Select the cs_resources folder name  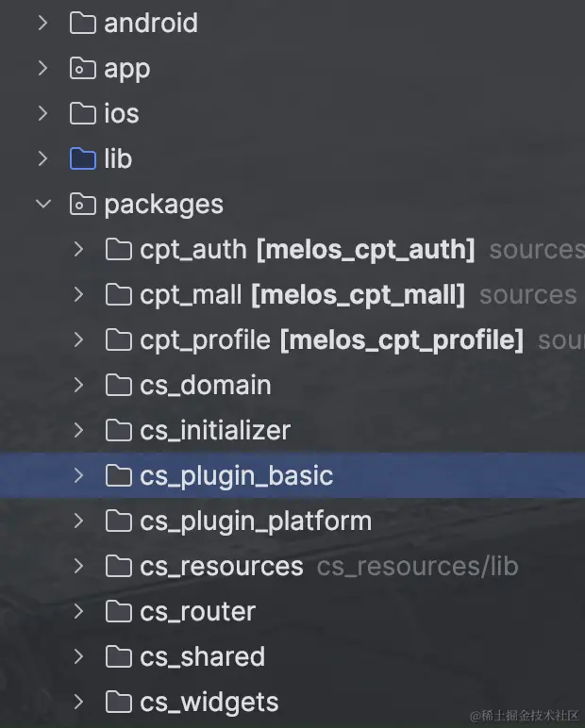click(x=222, y=566)
